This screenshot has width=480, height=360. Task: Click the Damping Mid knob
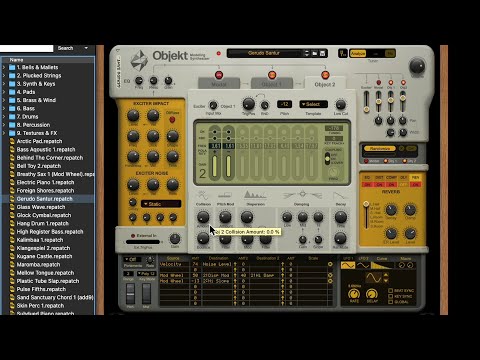303,217
